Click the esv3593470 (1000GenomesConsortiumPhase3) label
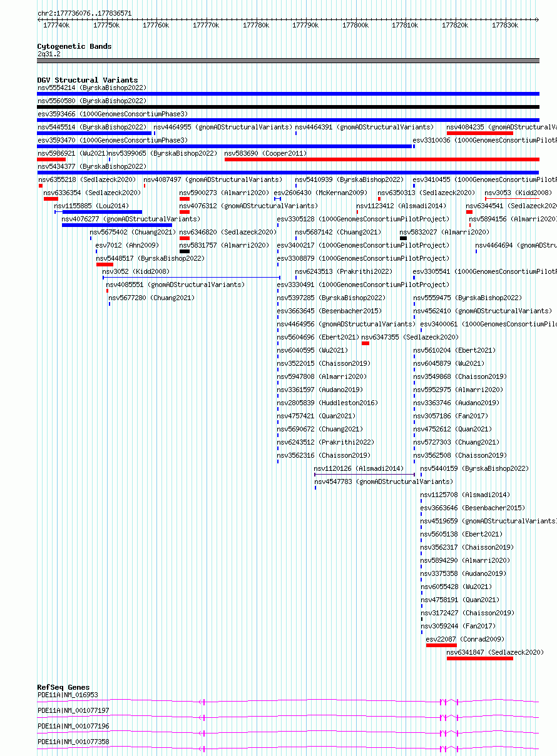The image size is (557, 756). tap(113, 140)
